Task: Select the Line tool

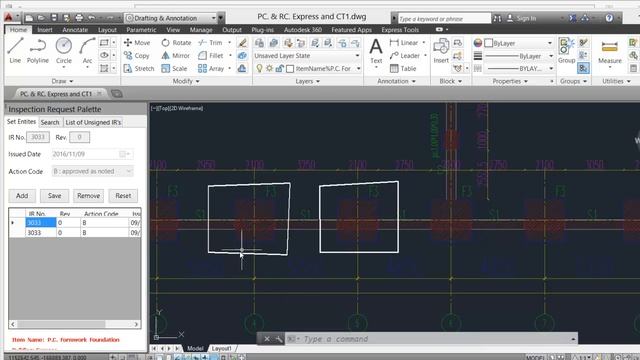Action: point(15,51)
